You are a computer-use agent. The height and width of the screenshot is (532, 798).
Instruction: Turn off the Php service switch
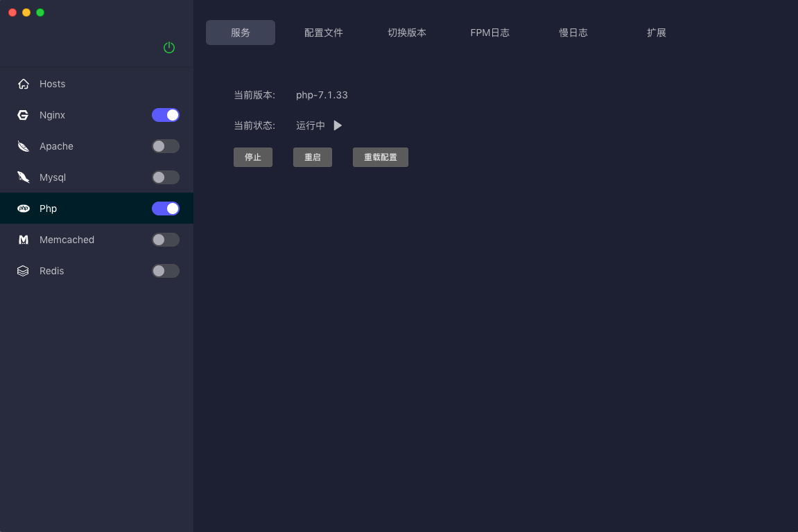click(166, 209)
